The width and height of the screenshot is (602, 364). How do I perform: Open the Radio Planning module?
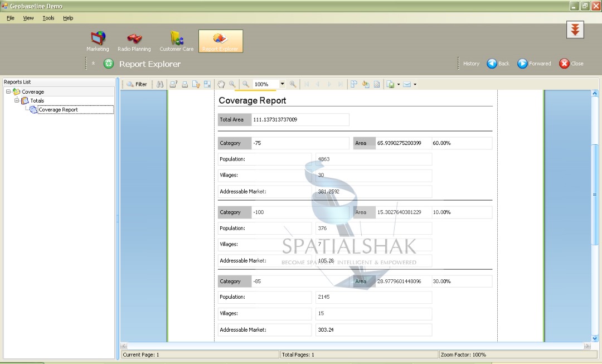pos(134,41)
